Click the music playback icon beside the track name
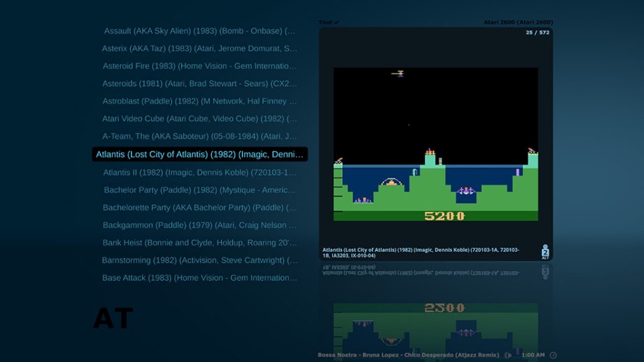This screenshot has height=362, width=644. click(508, 355)
